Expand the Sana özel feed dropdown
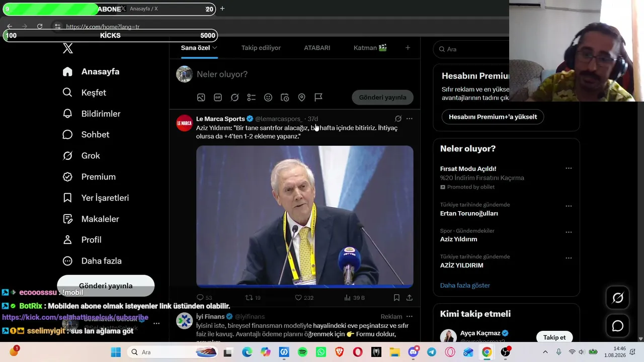Screen dimensions: 644x362 [x=214, y=48]
